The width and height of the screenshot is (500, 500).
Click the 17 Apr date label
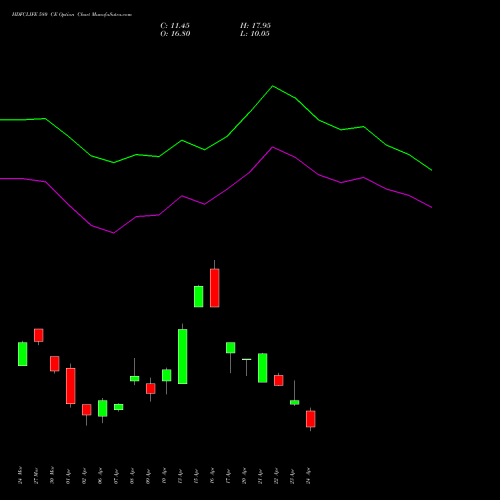pyautogui.click(x=228, y=475)
